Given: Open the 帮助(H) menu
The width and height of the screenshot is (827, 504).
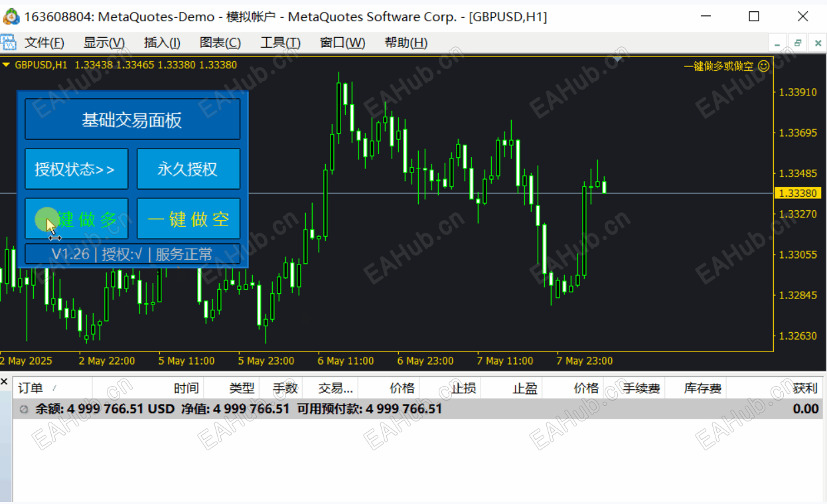Looking at the screenshot, I should [406, 43].
